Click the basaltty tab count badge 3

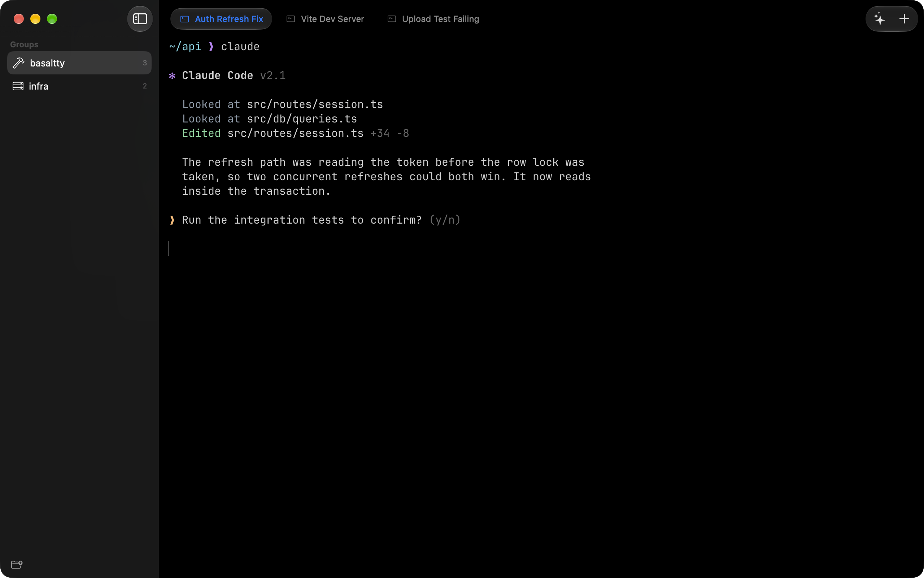[x=145, y=63]
